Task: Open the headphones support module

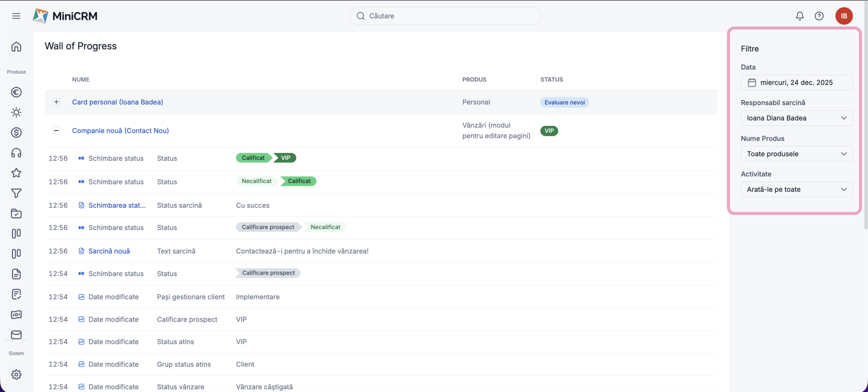Action: point(16,153)
